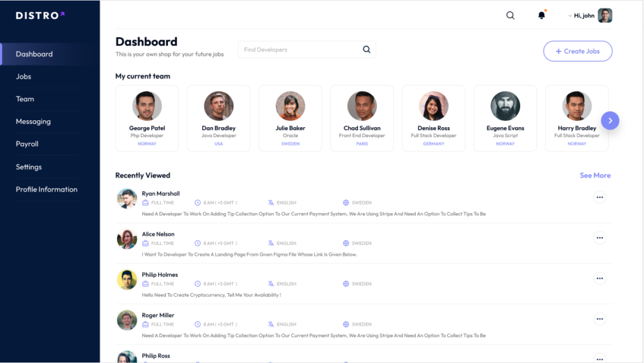
Task: Click See More for Recently Viewed
Action: pyautogui.click(x=595, y=176)
